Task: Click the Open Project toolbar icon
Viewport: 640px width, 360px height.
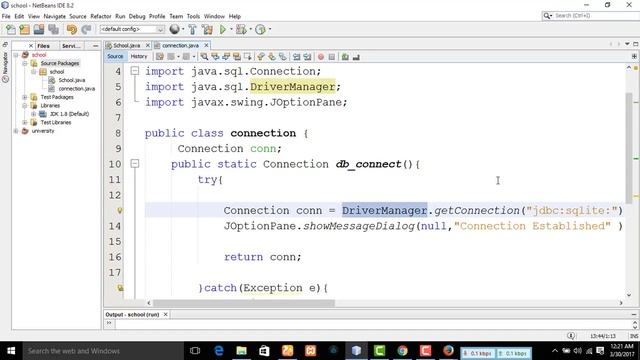Action: 39,29
